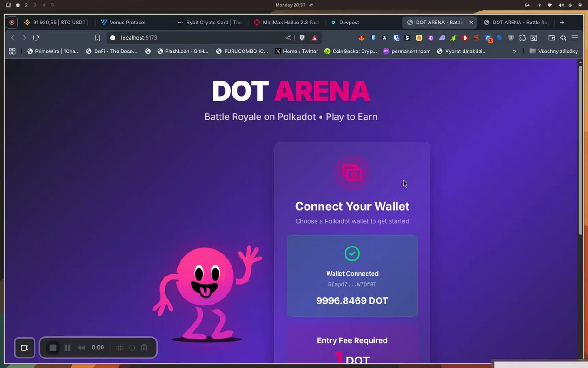Image resolution: width=588 pixels, height=368 pixels.
Task: Open Brave Rewards triangle icon
Action: [x=315, y=38]
